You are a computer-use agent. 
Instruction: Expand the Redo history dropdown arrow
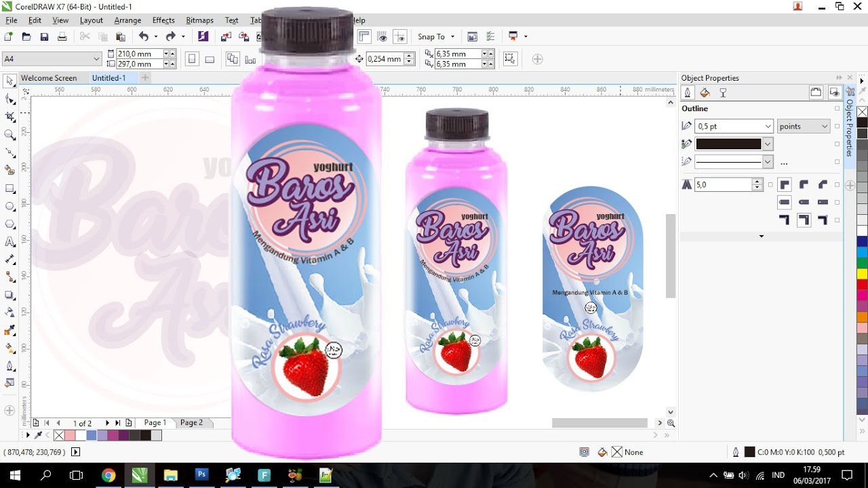click(x=182, y=37)
